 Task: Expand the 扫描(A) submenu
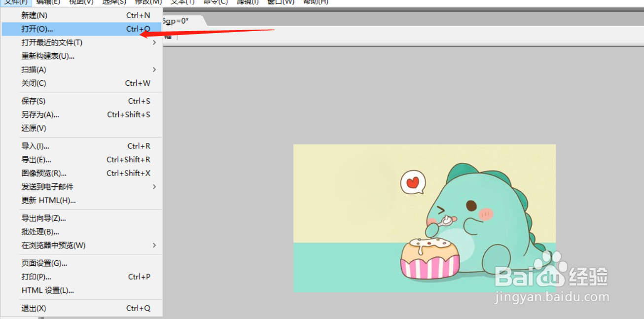pos(82,70)
